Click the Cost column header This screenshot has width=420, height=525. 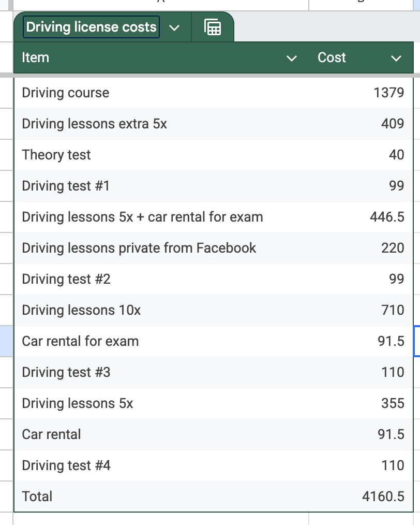coord(332,57)
